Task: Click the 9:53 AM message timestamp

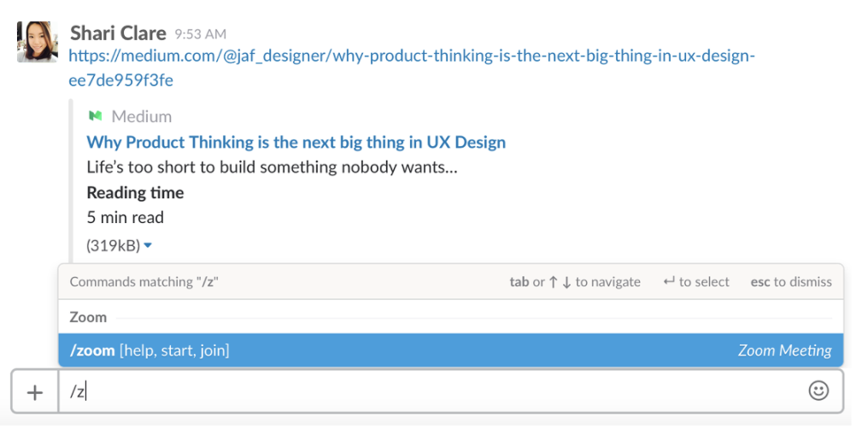Action: pyautogui.click(x=201, y=34)
